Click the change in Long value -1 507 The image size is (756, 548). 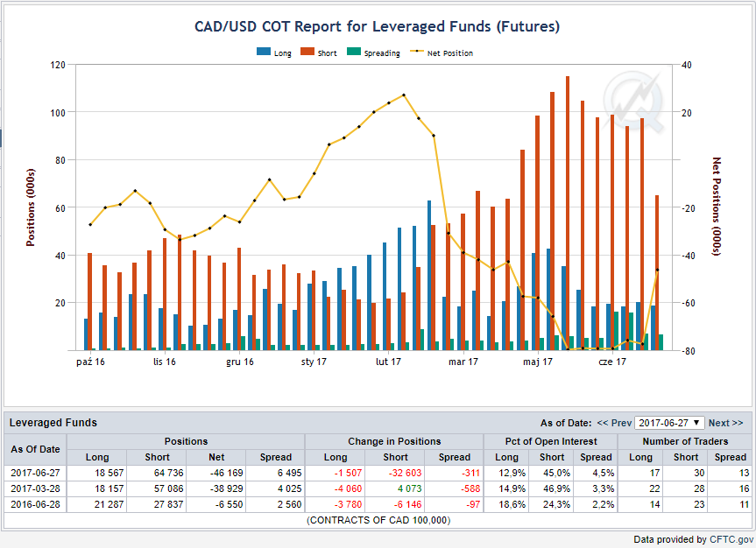coord(348,473)
